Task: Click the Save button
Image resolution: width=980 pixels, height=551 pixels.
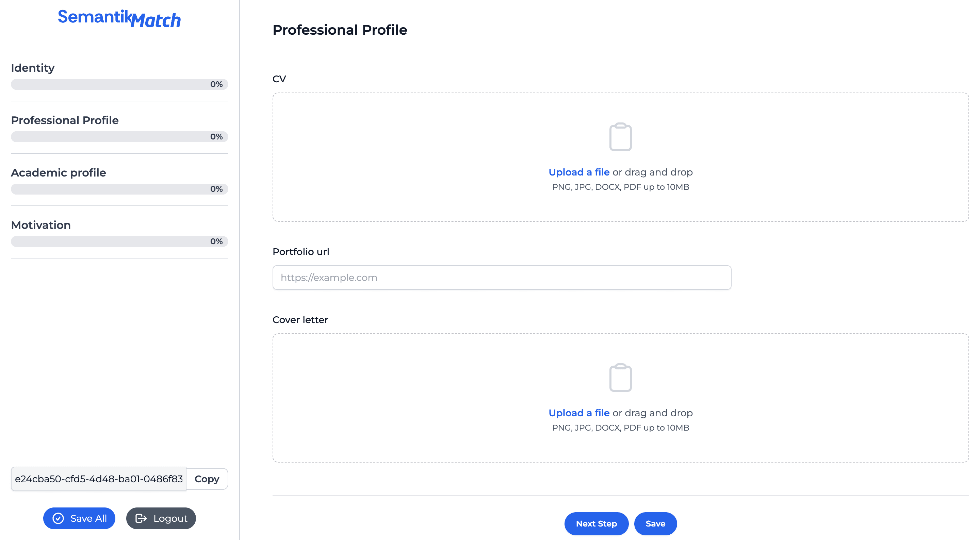Action: 656,523
